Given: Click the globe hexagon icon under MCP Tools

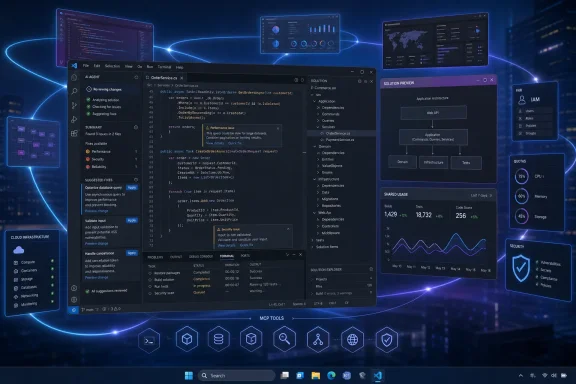Looking at the screenshot, I should click(x=352, y=340).
